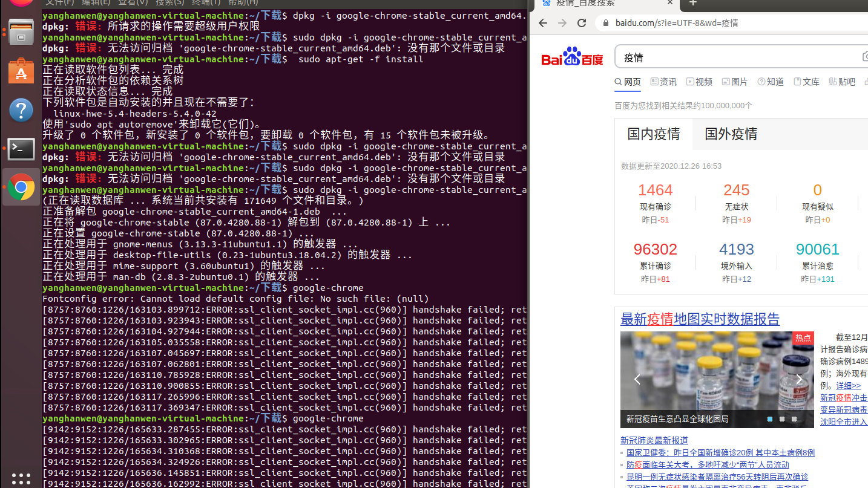Switch to the 知道 search category
Screen dimensions: 868x488
[x=771, y=82]
